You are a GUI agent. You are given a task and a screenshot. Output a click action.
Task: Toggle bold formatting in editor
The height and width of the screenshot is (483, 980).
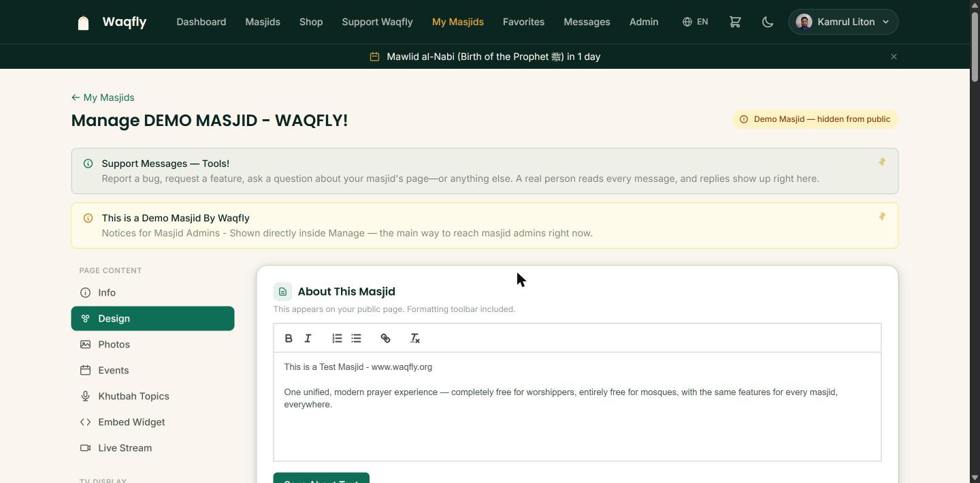point(289,338)
